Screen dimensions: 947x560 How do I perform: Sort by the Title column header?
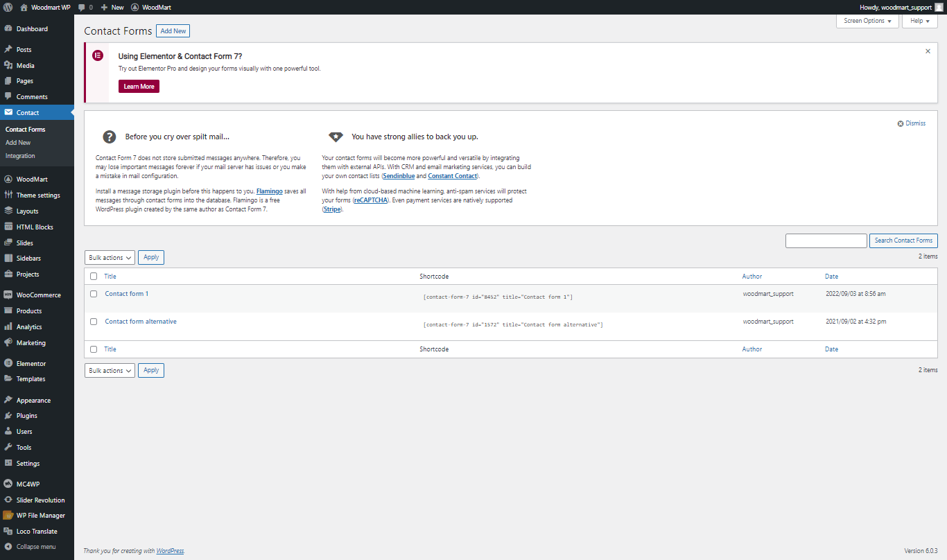click(110, 277)
